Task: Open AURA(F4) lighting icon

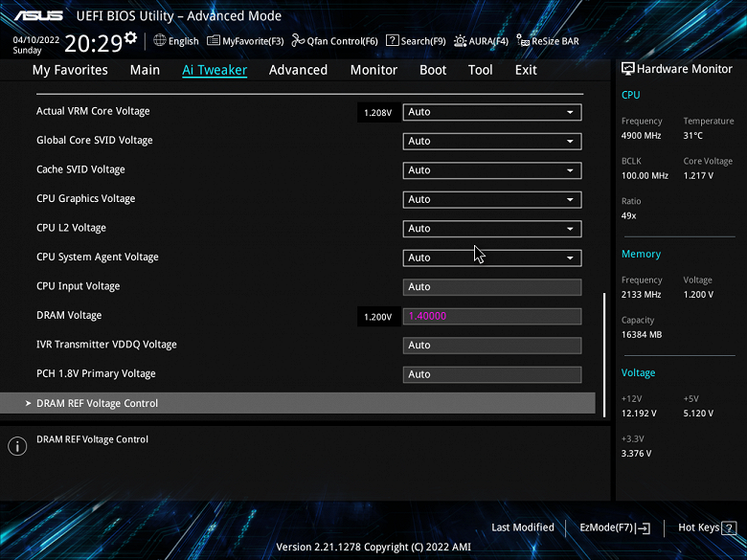Action: coord(460,41)
